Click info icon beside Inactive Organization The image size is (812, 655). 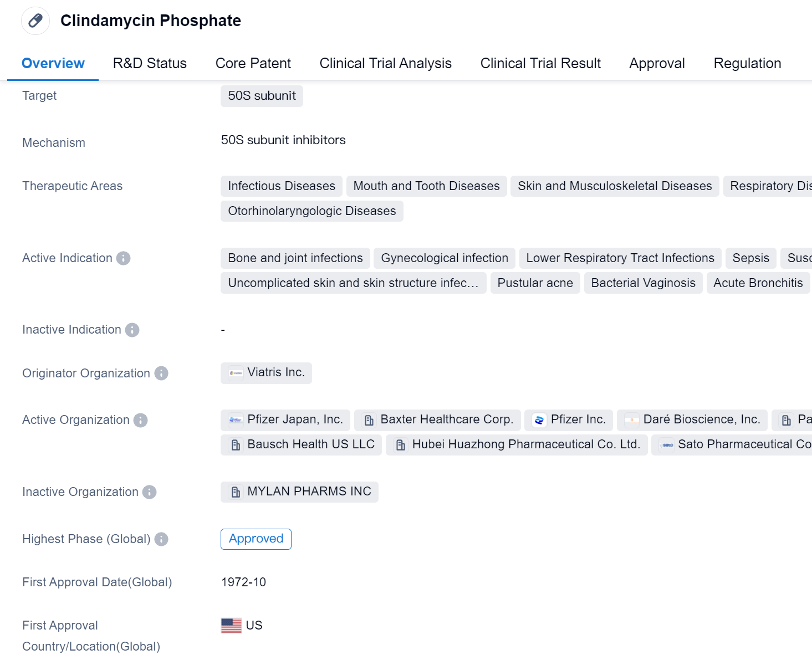click(x=150, y=492)
